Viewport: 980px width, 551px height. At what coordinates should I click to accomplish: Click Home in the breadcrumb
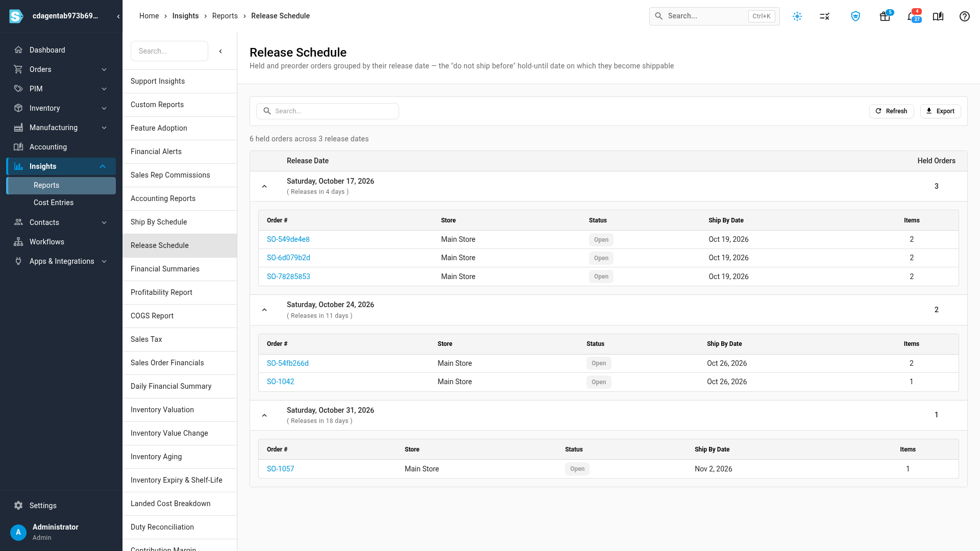tap(149, 16)
